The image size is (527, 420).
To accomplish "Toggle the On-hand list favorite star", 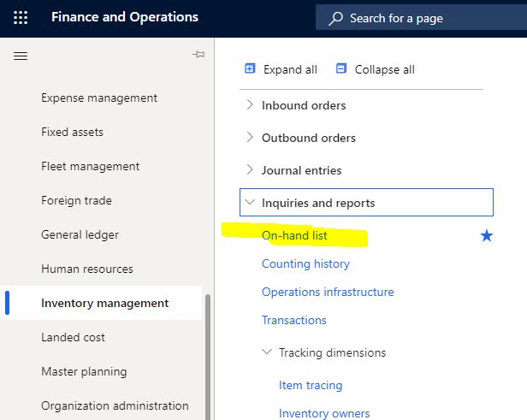I will click(486, 235).
